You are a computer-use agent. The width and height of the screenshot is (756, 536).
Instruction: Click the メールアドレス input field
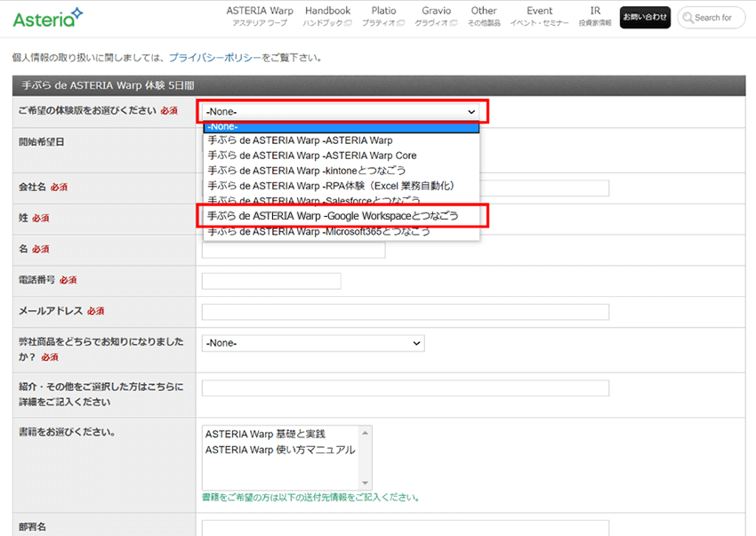(406, 312)
